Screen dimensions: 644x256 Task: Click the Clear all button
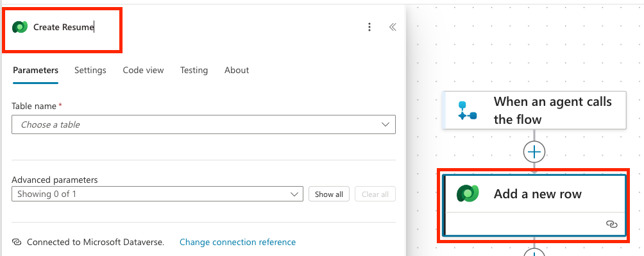pos(375,194)
